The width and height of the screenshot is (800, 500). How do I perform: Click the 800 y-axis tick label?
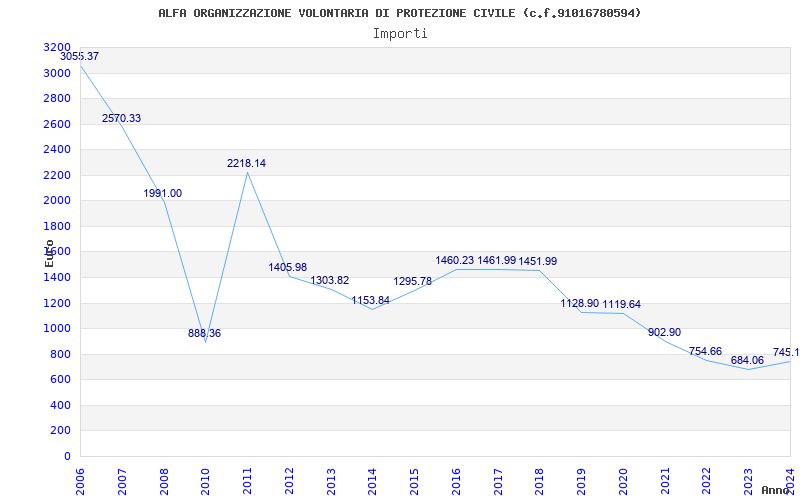[61, 354]
